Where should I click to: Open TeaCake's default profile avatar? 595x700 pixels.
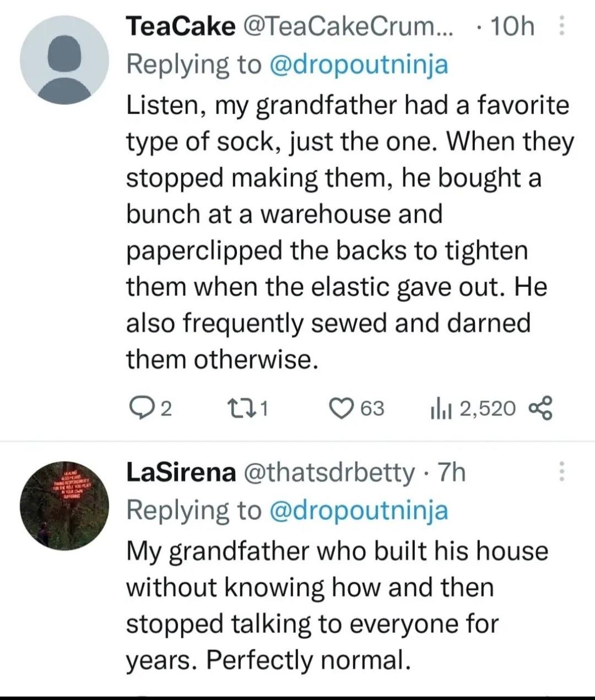[64, 60]
